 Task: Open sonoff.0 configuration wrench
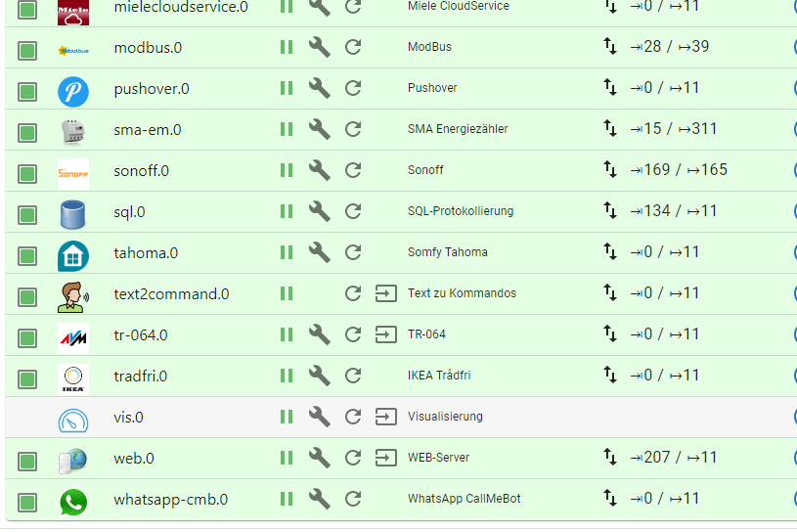tap(320, 170)
